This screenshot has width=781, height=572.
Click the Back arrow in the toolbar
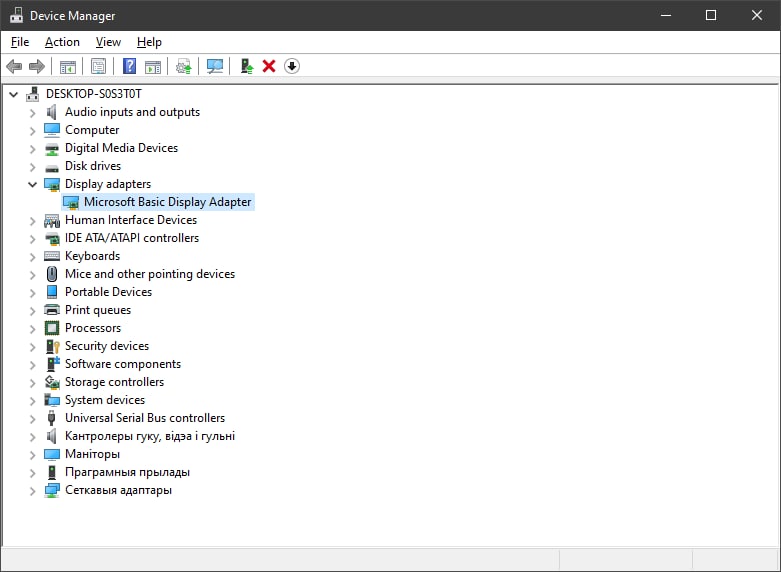[x=14, y=66]
